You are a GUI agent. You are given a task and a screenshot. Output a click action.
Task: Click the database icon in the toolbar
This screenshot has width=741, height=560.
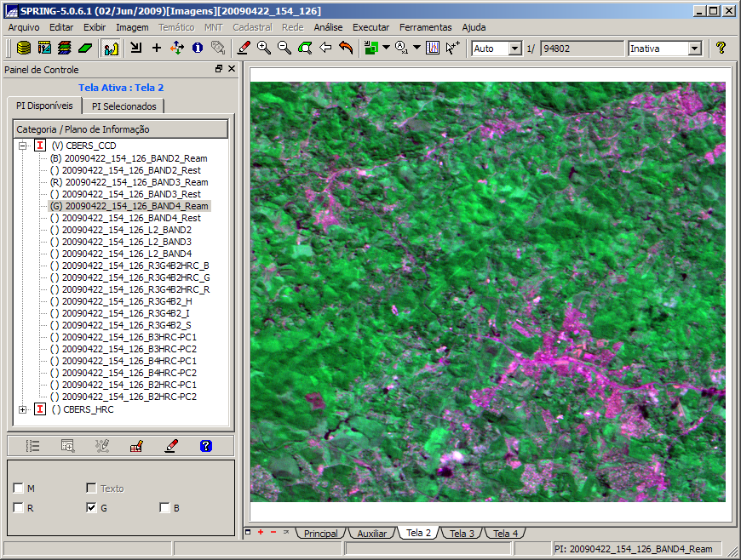point(23,49)
